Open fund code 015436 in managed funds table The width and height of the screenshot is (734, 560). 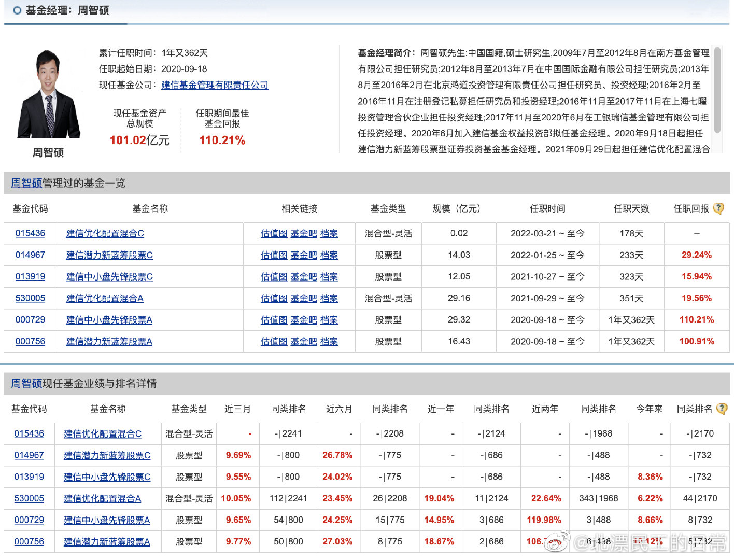pos(30,233)
